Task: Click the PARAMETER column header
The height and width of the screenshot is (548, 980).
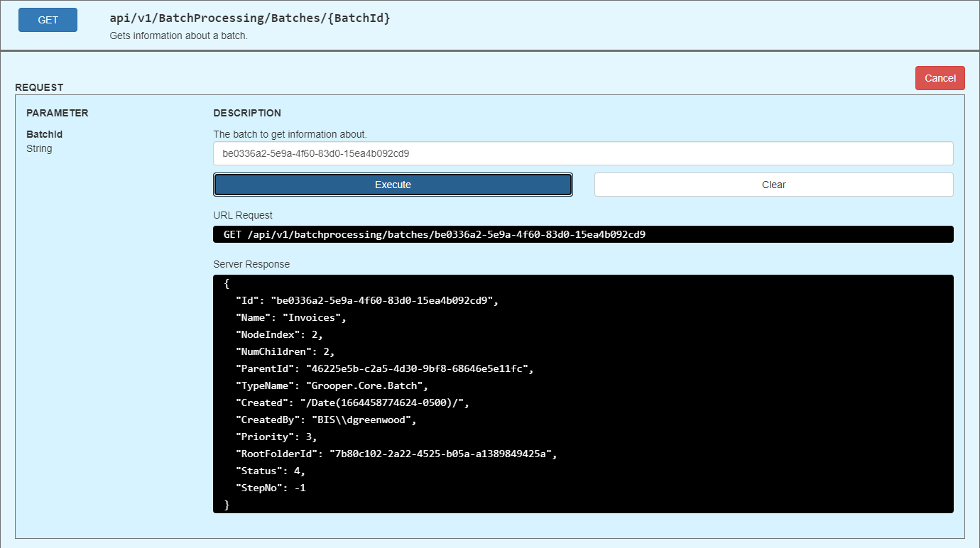Action: tap(57, 113)
